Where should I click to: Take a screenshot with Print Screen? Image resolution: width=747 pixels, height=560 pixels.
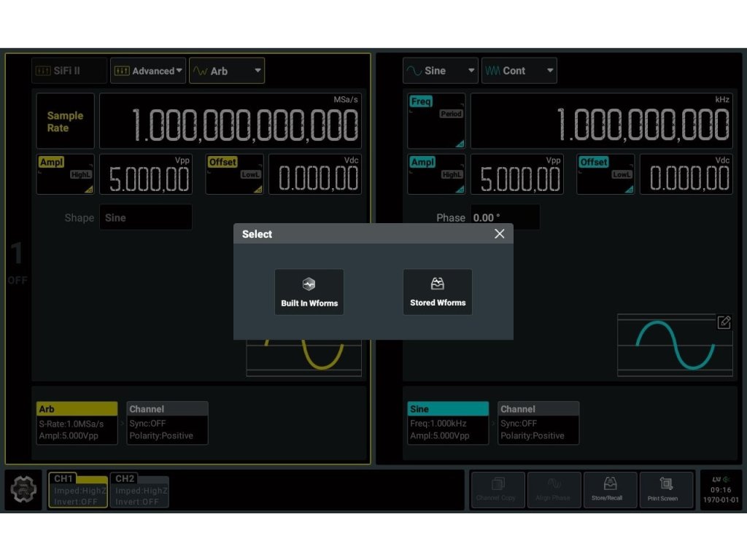coord(665,490)
